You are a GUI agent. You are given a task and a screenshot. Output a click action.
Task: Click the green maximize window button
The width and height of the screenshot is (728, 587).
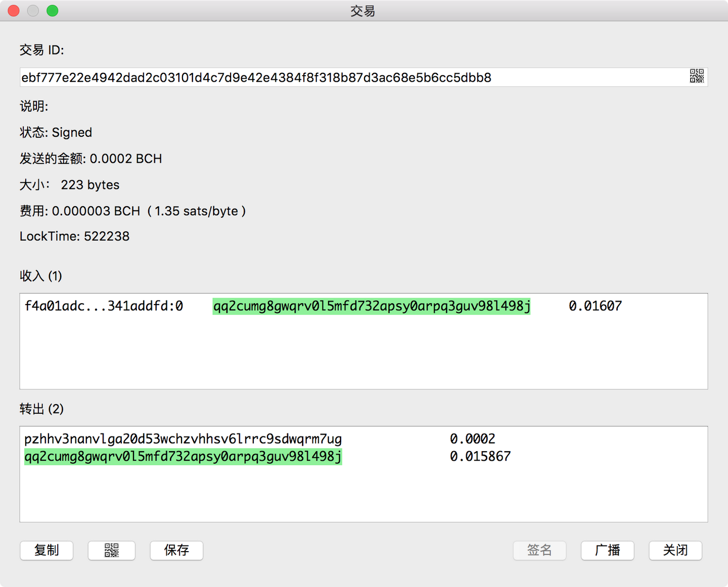[x=52, y=11]
